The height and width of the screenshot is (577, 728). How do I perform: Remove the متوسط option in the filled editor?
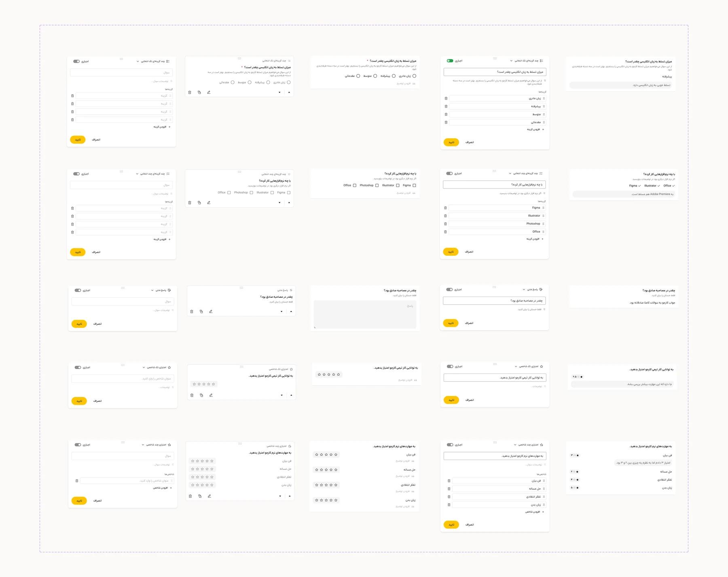pos(446,114)
